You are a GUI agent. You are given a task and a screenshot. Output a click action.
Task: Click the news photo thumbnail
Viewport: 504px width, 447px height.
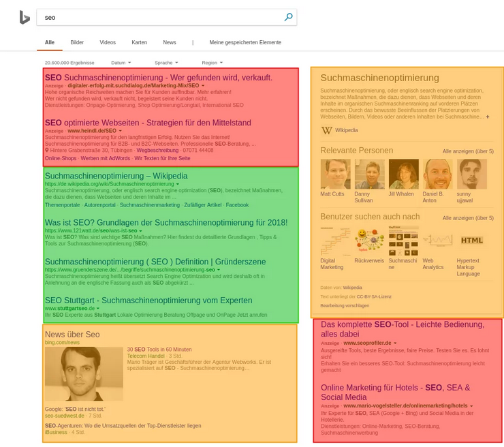tap(84, 373)
